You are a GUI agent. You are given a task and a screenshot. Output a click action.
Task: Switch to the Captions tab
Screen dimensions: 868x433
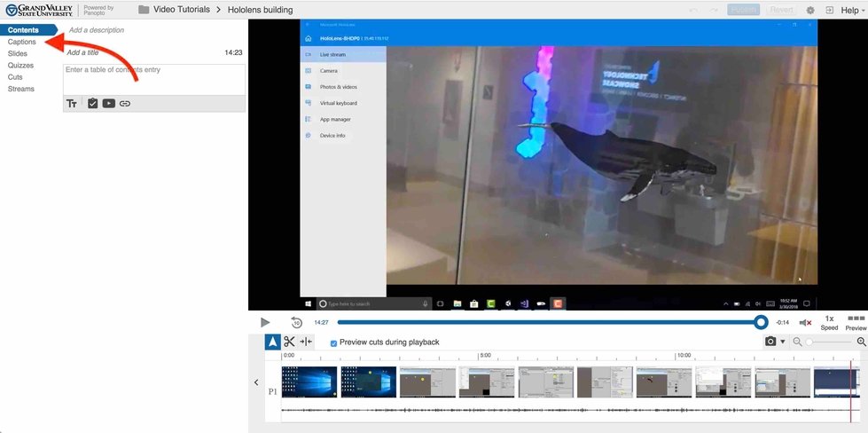pyautogui.click(x=21, y=42)
